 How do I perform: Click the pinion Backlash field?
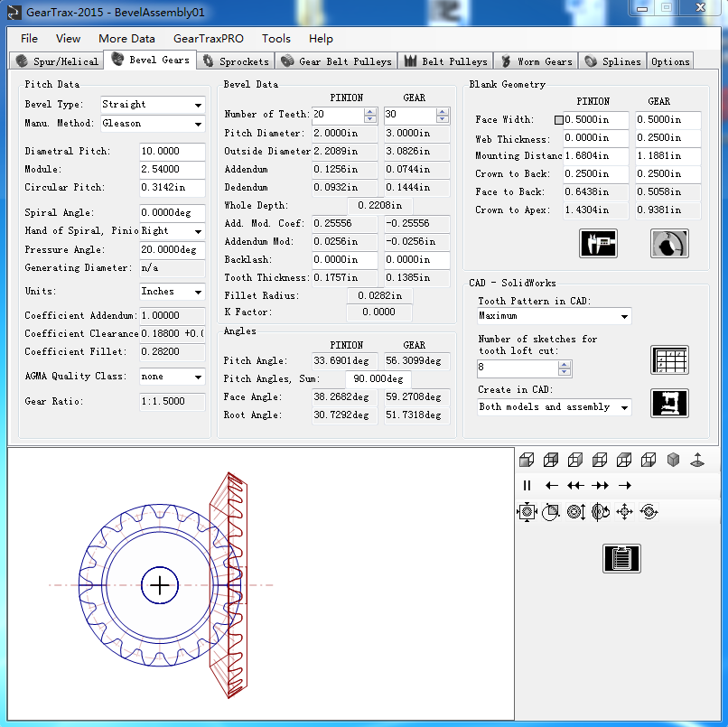point(345,259)
